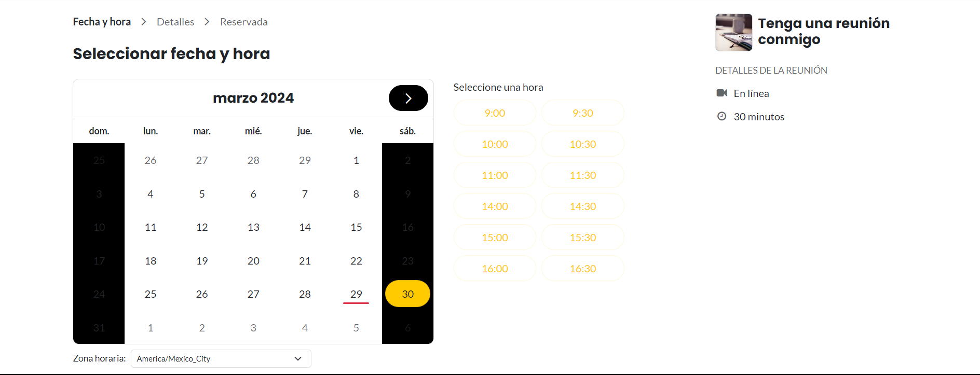Select the highlighted date 30 in calendar
The height and width of the screenshot is (375, 980).
point(407,294)
